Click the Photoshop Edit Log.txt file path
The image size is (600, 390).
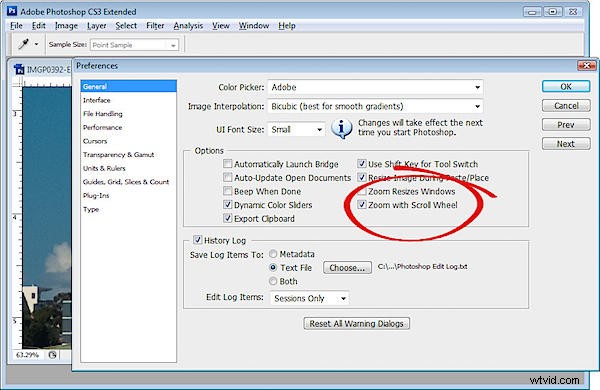pos(422,266)
